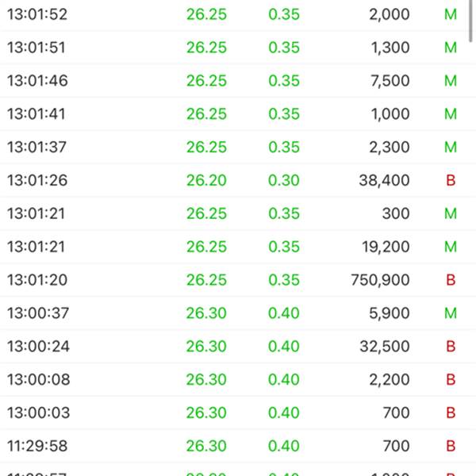
Task: Click the 750,900 volume at 13:01:20
Action: [380, 279]
